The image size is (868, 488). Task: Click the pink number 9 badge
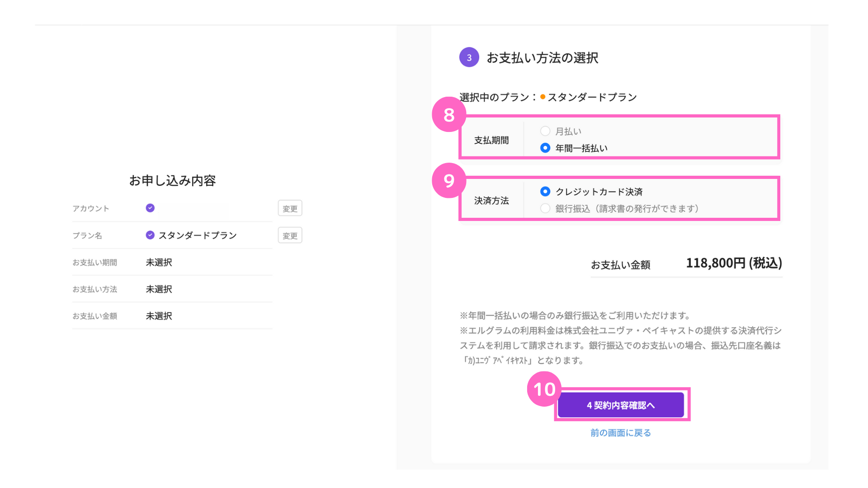click(448, 181)
